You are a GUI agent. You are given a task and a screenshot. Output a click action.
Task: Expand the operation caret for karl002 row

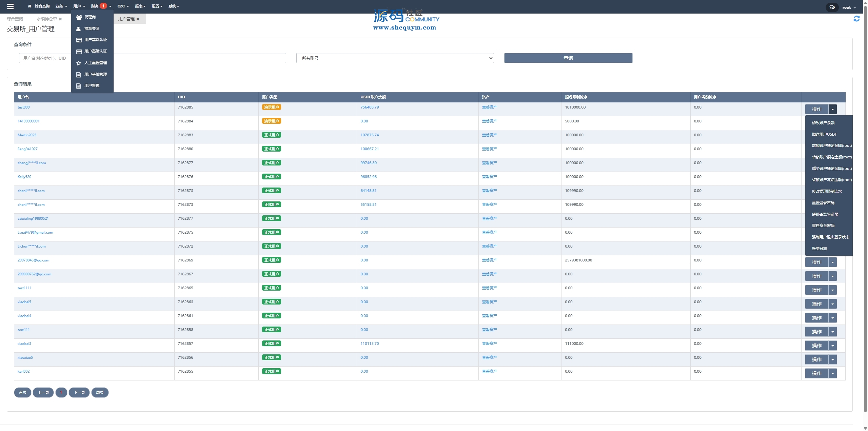(x=832, y=373)
